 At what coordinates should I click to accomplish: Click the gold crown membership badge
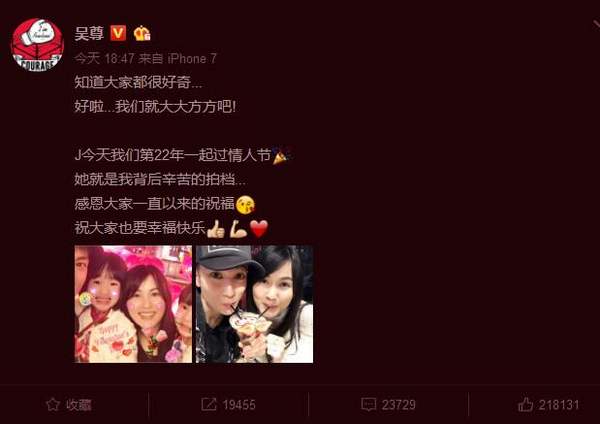coord(142,33)
